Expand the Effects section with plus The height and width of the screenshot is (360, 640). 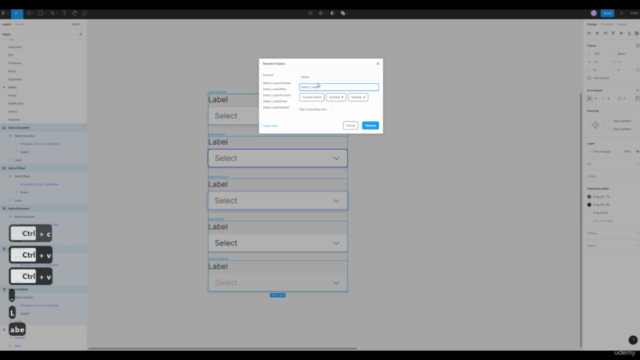click(x=637, y=233)
